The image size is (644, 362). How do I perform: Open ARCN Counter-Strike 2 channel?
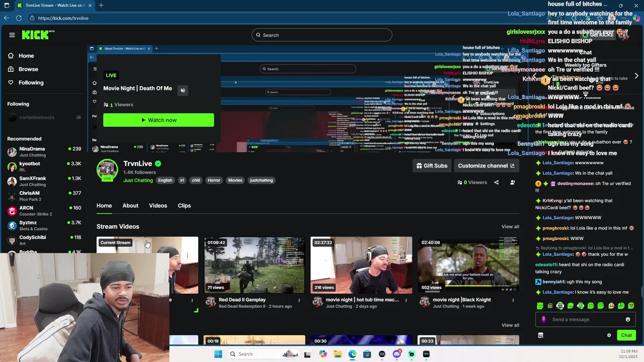click(x=44, y=211)
